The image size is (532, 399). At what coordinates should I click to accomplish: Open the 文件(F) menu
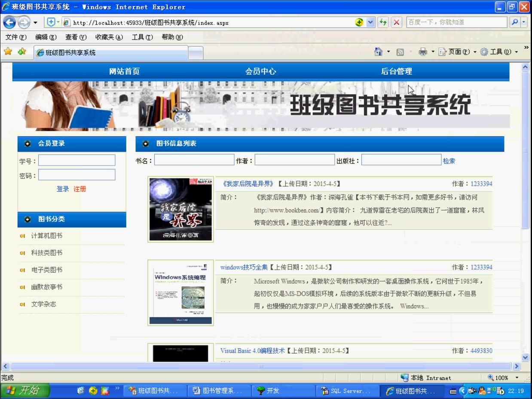click(x=16, y=37)
